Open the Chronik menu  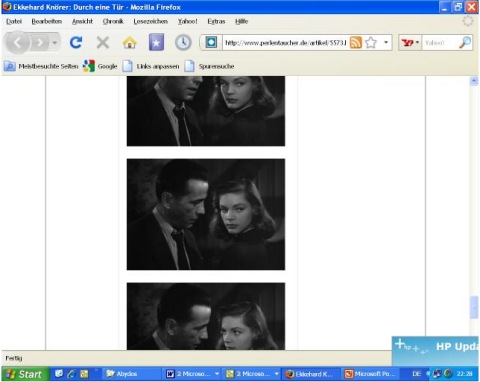[x=113, y=21]
